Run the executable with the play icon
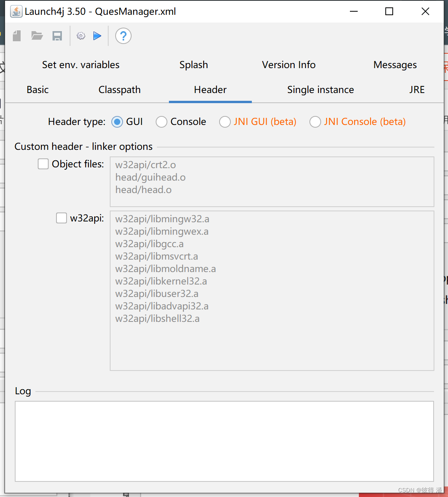Viewport: 448px width, 497px height. (97, 36)
